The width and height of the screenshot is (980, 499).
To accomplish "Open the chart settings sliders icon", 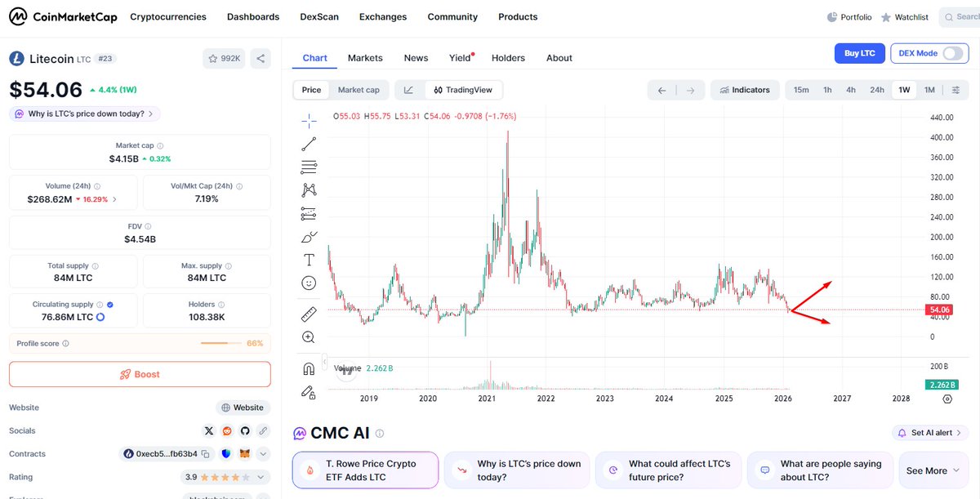I will [955, 90].
